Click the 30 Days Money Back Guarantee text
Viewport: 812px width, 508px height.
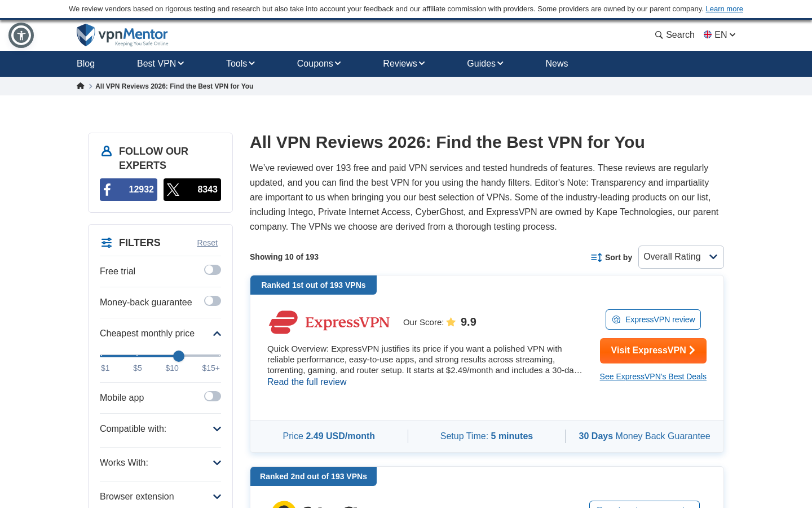(645, 436)
